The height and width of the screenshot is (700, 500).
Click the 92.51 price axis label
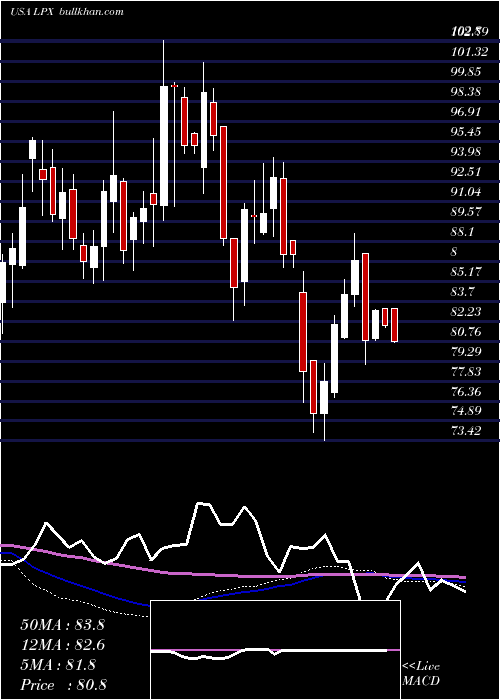click(466, 172)
